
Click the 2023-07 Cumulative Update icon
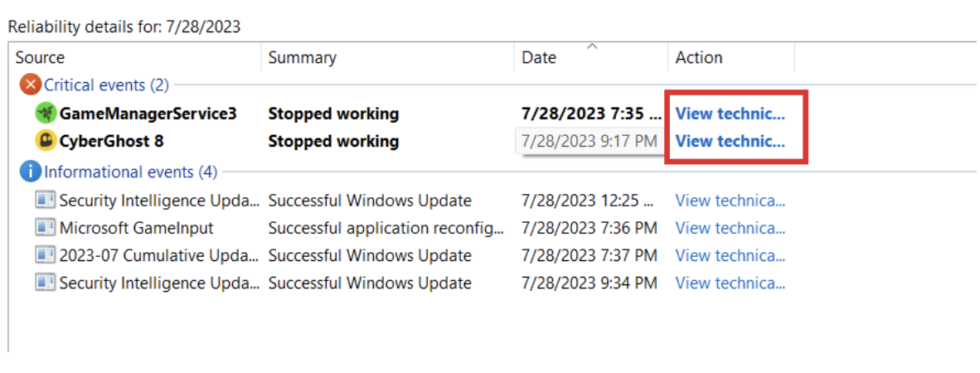pyautogui.click(x=46, y=255)
